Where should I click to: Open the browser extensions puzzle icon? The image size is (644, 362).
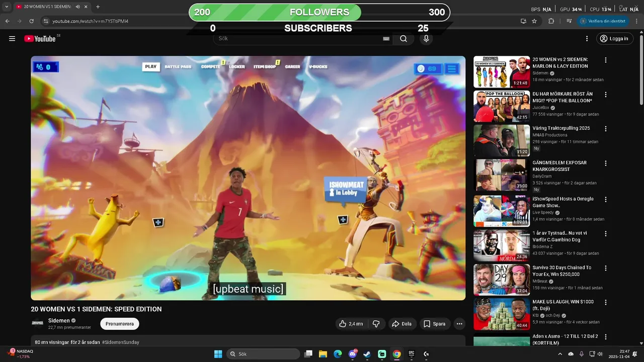tap(551, 21)
